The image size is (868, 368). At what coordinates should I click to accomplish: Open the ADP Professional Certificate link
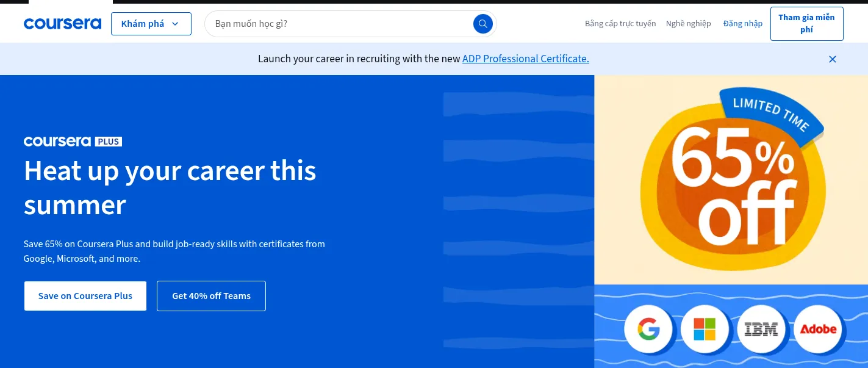pos(525,59)
